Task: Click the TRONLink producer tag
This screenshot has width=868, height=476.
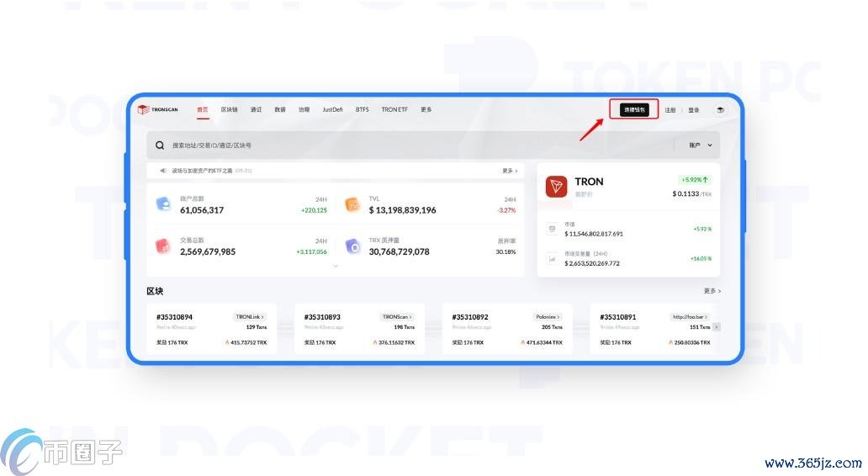Action: (x=250, y=316)
